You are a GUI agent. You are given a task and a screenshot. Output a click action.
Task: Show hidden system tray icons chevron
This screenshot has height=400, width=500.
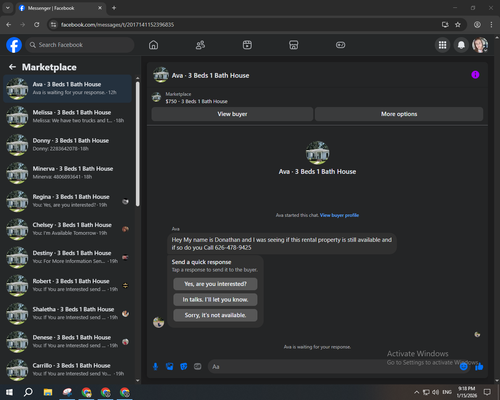(x=416, y=392)
